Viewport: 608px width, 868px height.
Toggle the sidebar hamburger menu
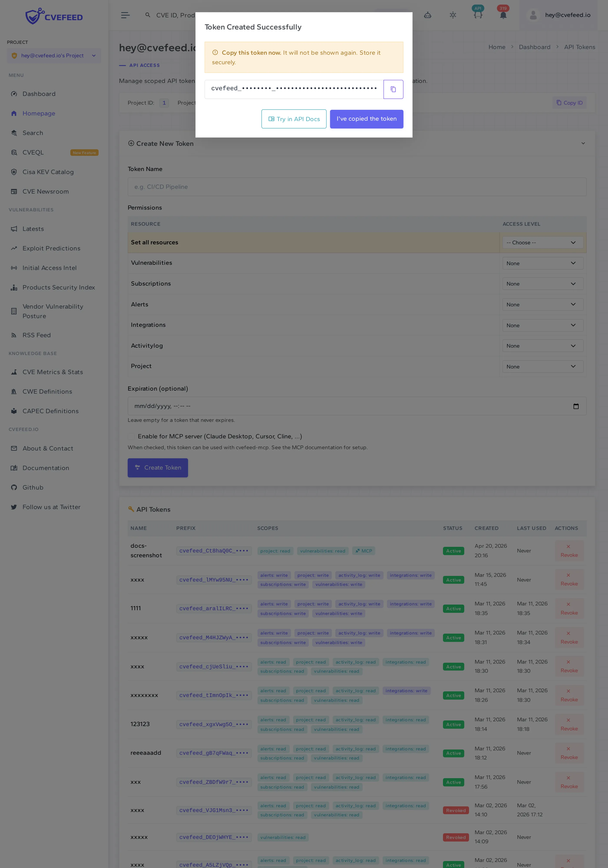click(125, 15)
